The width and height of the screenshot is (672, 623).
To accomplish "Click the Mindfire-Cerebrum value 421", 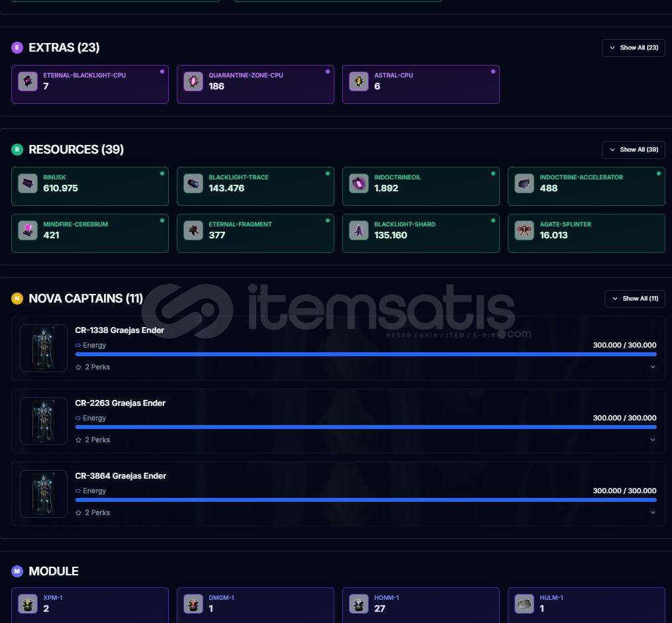I will pyautogui.click(x=51, y=235).
